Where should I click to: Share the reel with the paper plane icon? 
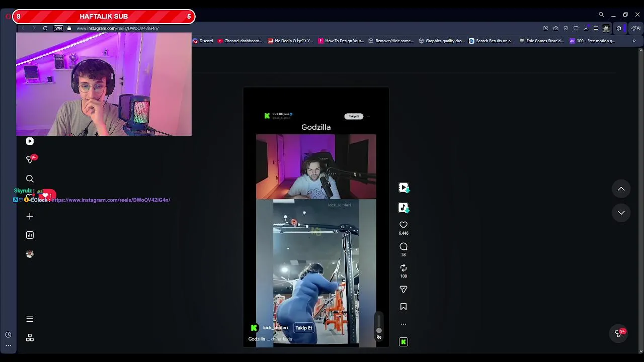[404, 289]
